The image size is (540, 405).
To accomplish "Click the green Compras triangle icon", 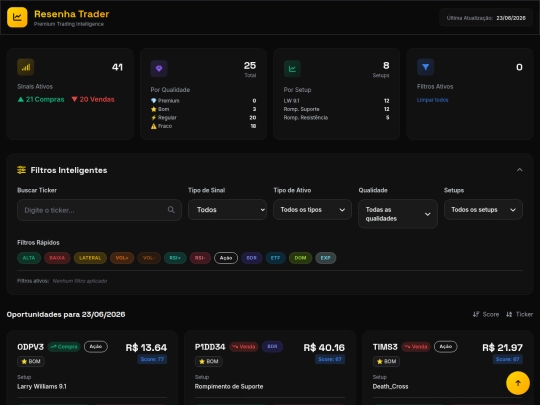I will pos(21,99).
